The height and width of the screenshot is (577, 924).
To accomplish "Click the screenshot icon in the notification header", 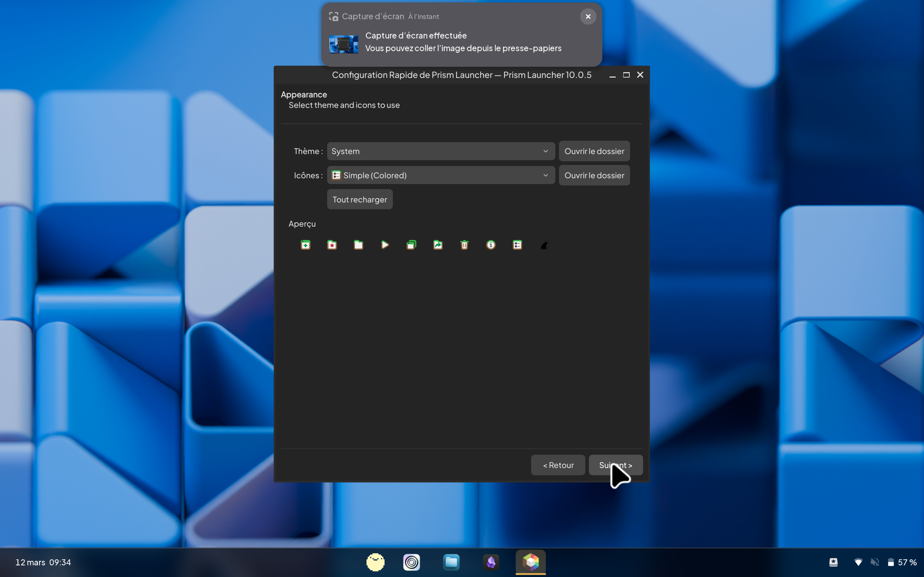I will pos(334,16).
